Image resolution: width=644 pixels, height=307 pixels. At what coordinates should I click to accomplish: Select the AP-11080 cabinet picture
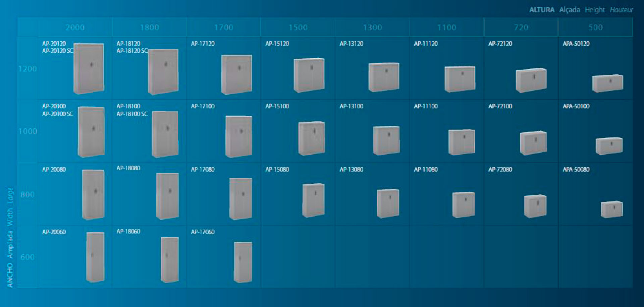tap(463, 204)
